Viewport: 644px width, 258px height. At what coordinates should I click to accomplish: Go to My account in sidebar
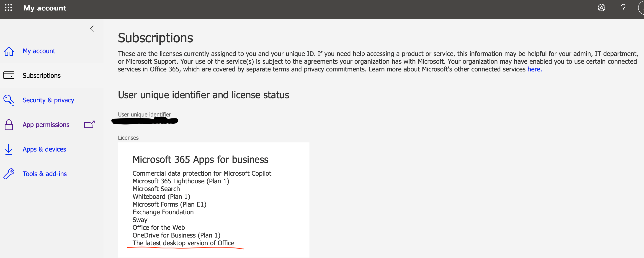click(x=39, y=51)
